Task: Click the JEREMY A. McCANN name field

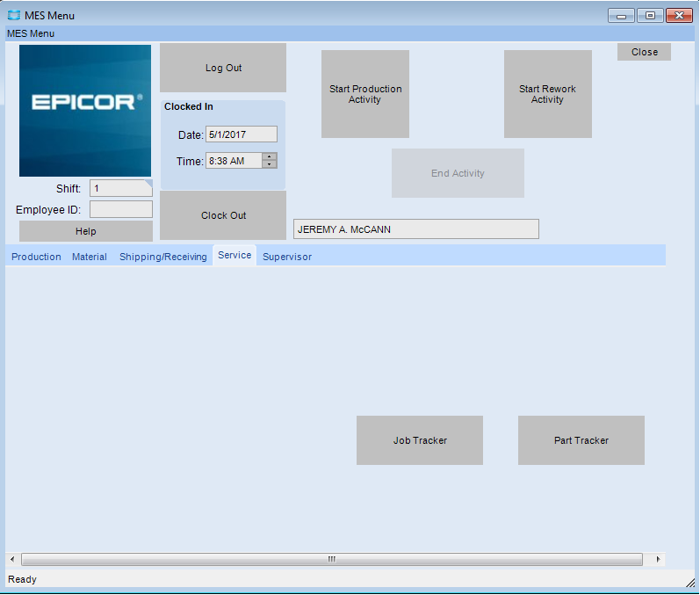Action: 416,229
